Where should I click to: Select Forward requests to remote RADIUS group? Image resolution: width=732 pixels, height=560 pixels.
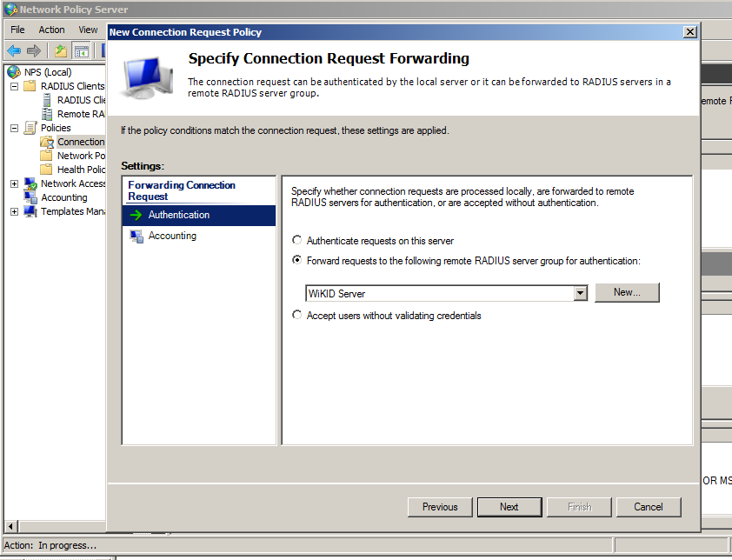click(x=296, y=260)
